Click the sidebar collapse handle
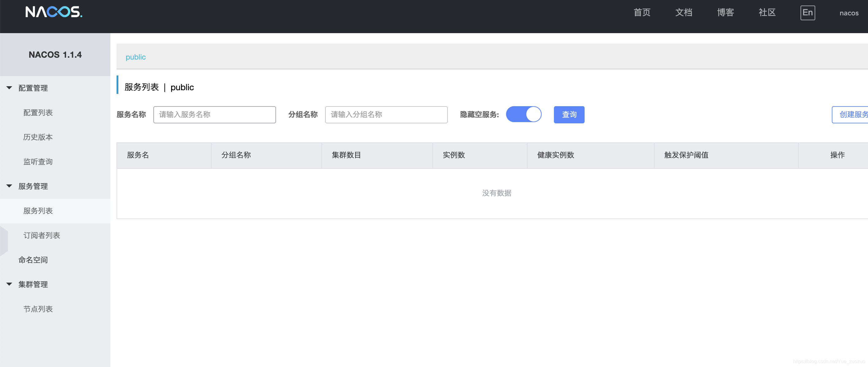868x367 pixels. click(x=4, y=241)
